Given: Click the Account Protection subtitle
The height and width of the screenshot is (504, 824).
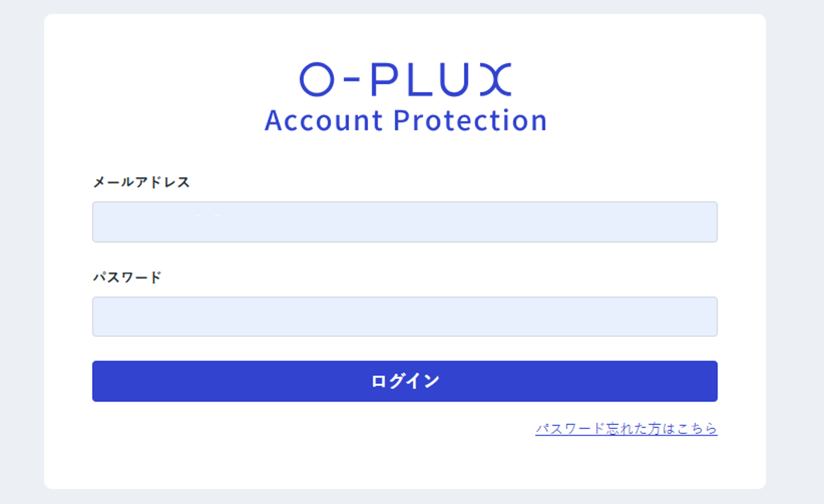Looking at the screenshot, I should (405, 120).
